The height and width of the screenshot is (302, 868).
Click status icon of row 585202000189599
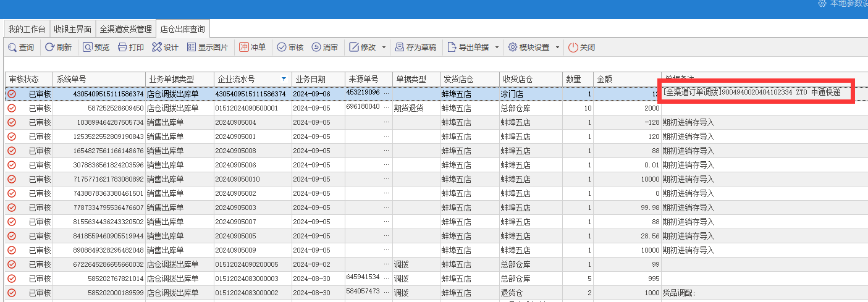coord(11,293)
